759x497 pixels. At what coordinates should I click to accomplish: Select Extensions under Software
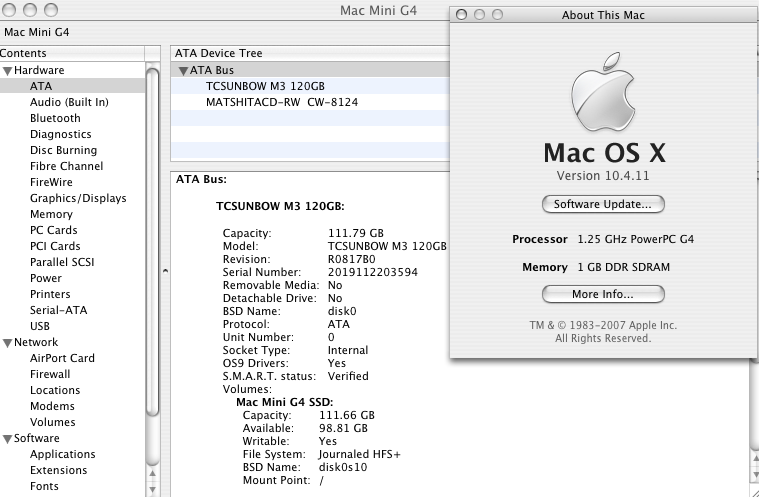click(x=59, y=470)
